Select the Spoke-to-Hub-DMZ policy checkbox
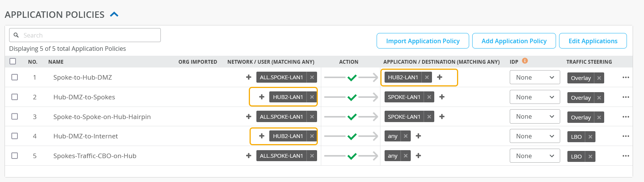 pos(15,77)
